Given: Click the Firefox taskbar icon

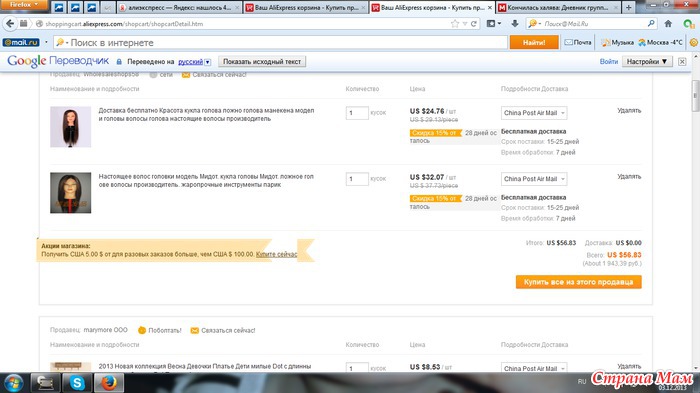Looking at the screenshot, I should coord(108,383).
